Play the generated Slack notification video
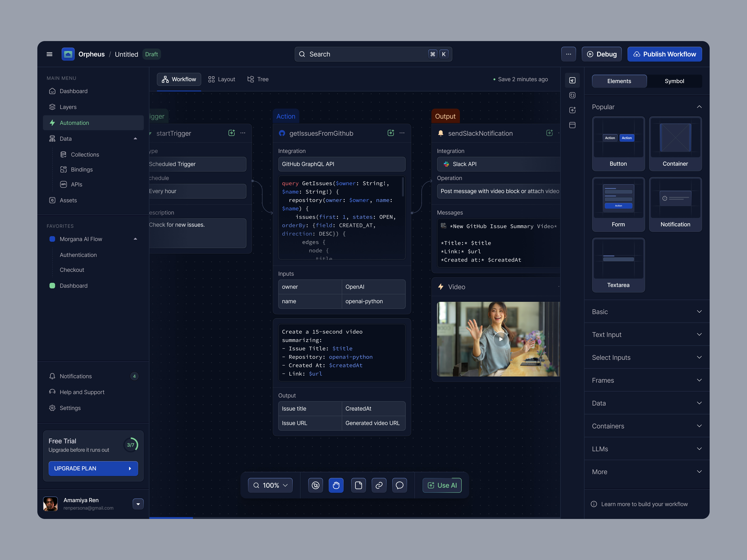 (x=500, y=339)
